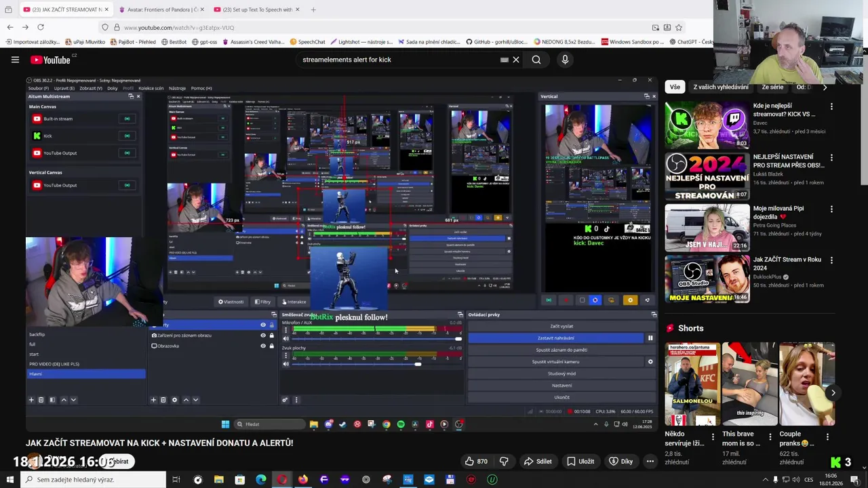
Task: Submit search with the magnifier button
Action: click(x=536, y=60)
